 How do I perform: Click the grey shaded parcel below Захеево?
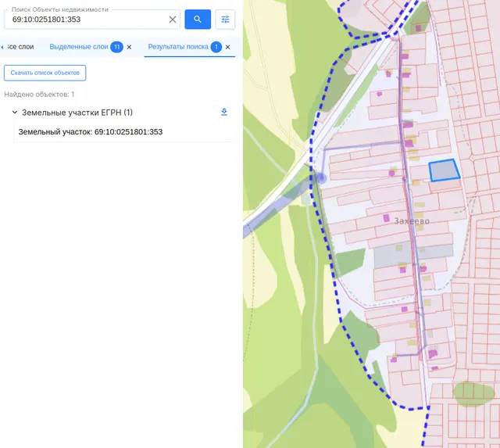pyautogui.click(x=413, y=254)
